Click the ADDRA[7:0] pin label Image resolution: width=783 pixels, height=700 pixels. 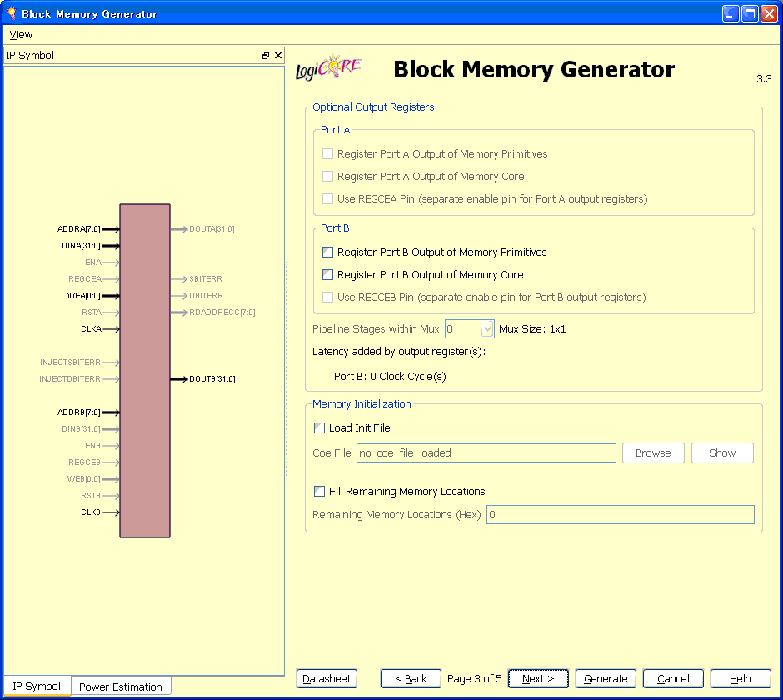click(x=79, y=229)
